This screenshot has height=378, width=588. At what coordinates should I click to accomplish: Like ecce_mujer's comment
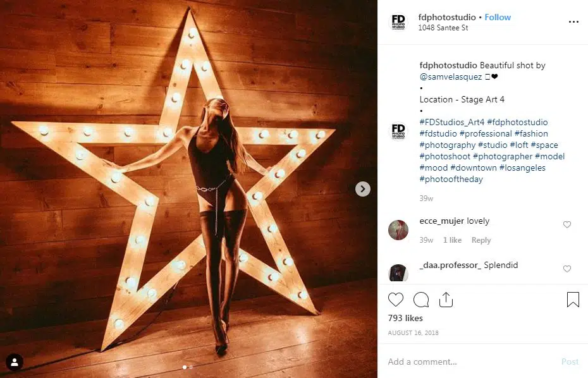point(567,224)
